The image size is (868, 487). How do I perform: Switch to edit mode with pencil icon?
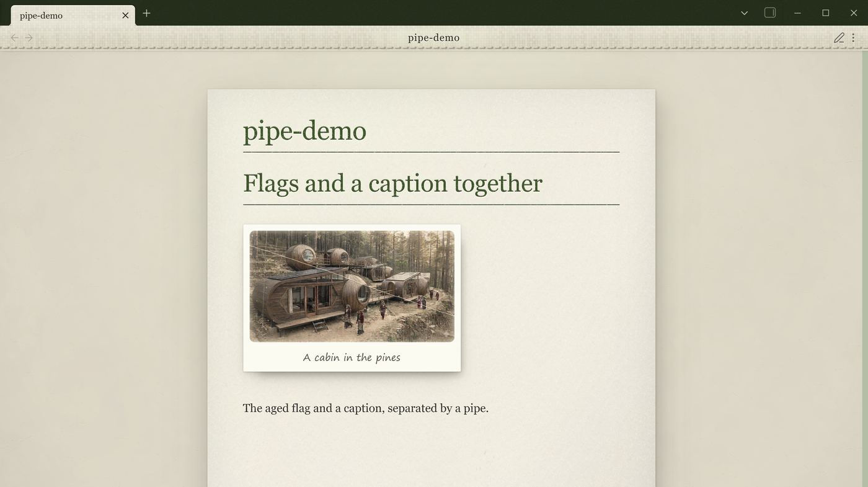839,38
